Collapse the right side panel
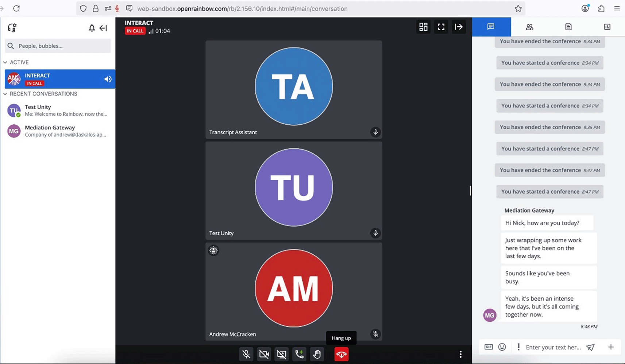 [x=459, y=27]
